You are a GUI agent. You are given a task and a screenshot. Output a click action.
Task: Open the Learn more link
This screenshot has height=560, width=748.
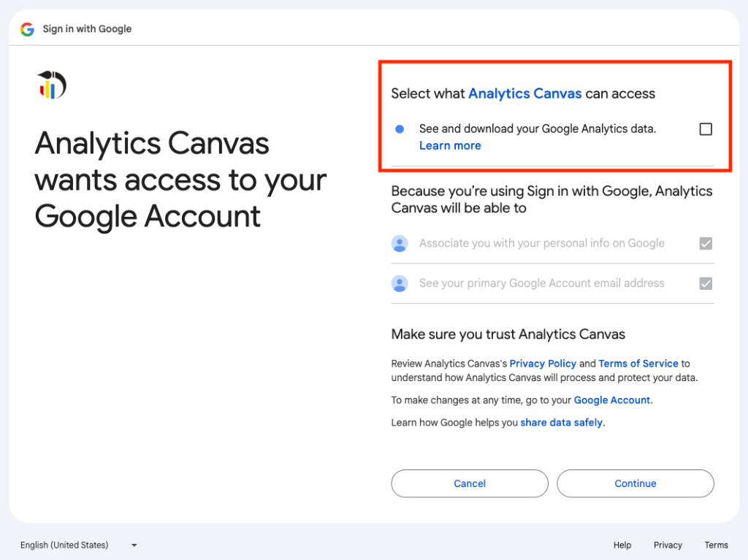tap(450, 145)
